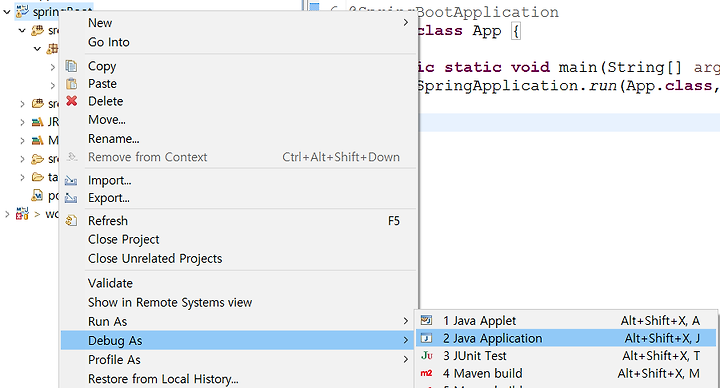Choose Close Unrelated Projects
Screen dimensions: 720x388
point(239,259)
